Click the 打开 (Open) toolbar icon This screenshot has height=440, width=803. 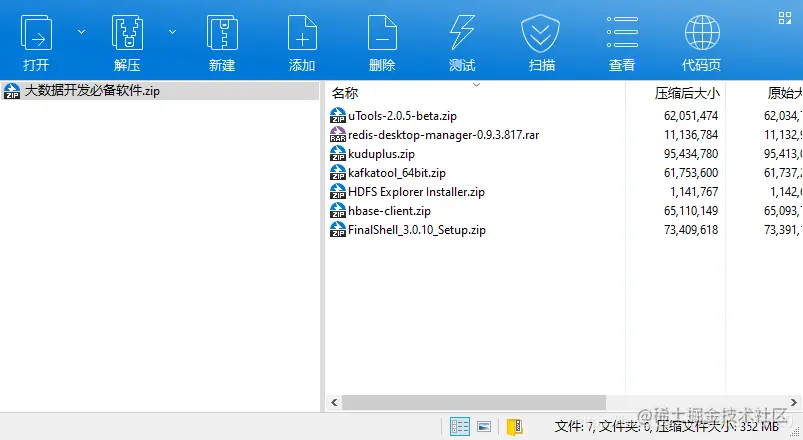36,33
